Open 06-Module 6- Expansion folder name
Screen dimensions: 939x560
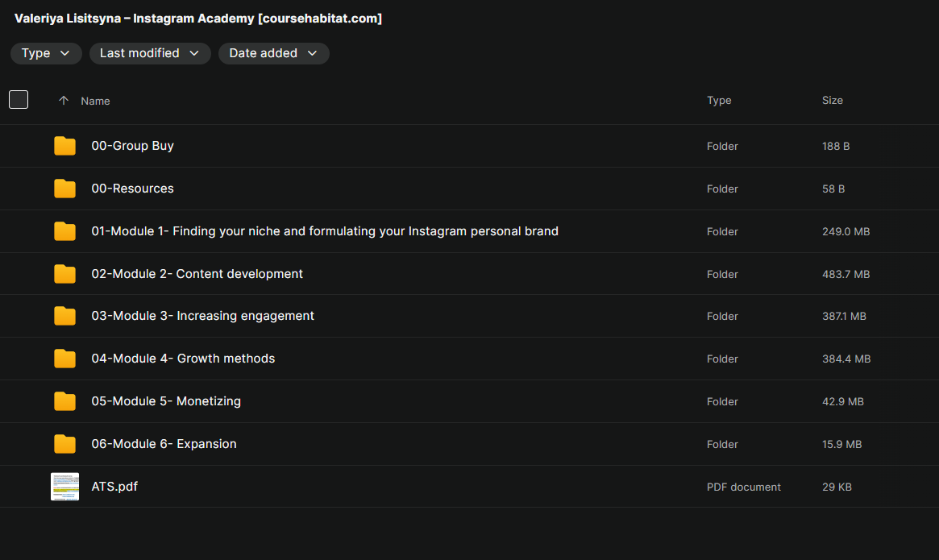164,444
